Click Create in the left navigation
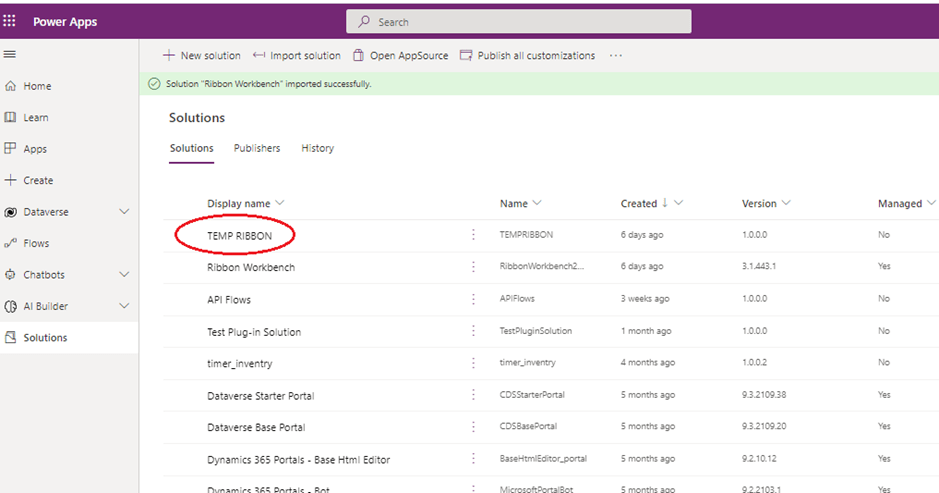939x493 pixels. 38,181
